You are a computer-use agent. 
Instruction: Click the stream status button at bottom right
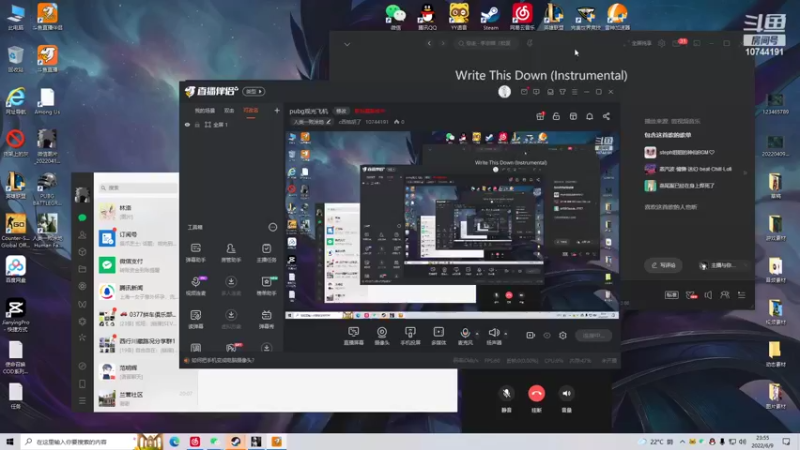593,335
